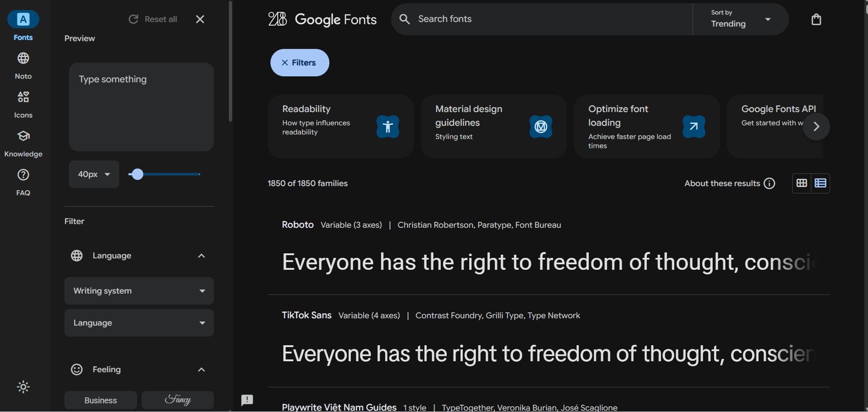Open the Optimize font loading card
This screenshot has height=412, width=868.
[x=647, y=127]
